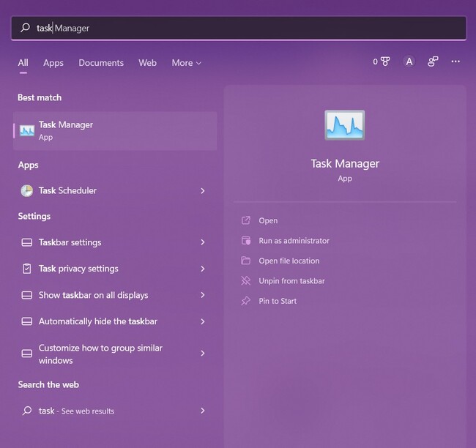The height and width of the screenshot is (448, 476).
Task: Click icon beside Customize how to group windows
Action: 26,354
